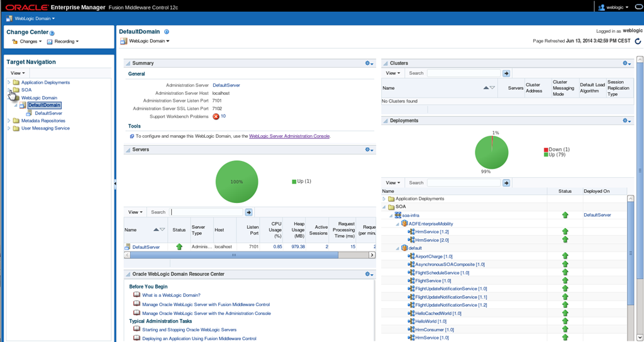Open the weblogic user menu
This screenshot has height=342, width=644.
(614, 8)
